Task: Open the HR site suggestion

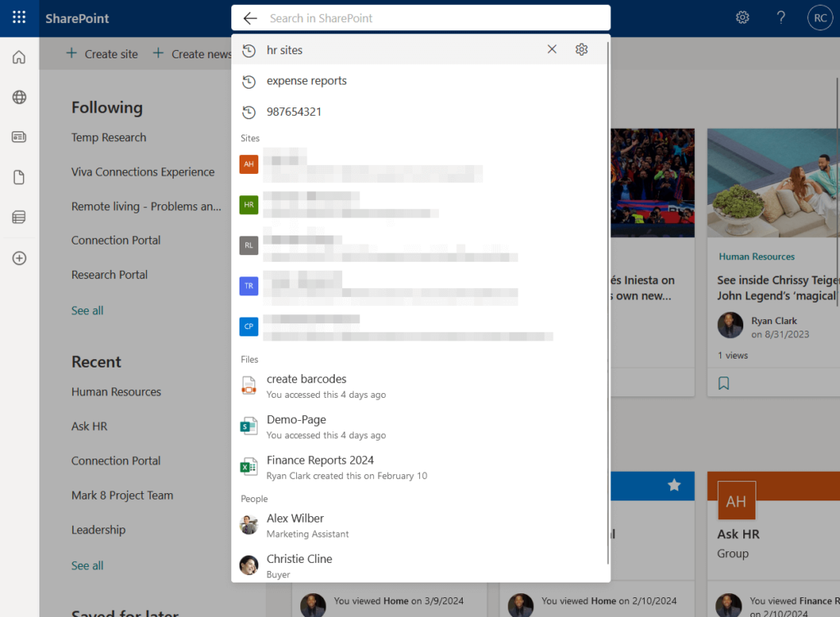Action: pyautogui.click(x=420, y=205)
